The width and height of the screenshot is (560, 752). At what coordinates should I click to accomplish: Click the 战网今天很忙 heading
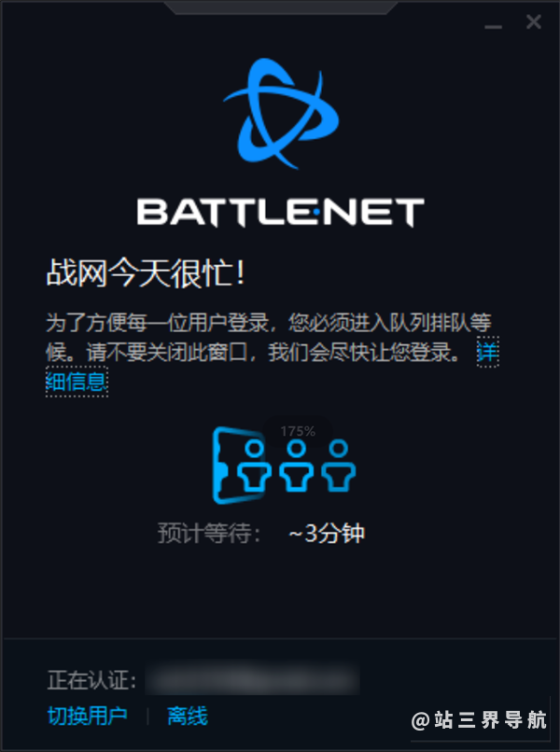click(146, 273)
